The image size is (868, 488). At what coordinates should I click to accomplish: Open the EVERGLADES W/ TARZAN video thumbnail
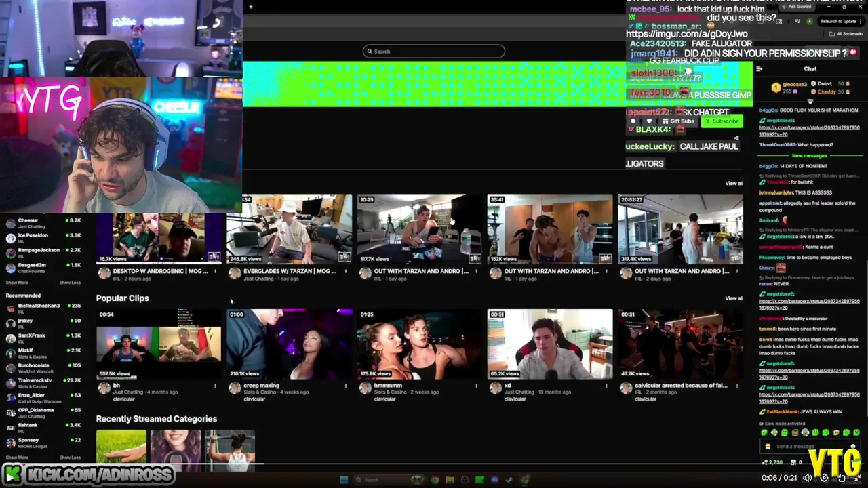tap(290, 229)
